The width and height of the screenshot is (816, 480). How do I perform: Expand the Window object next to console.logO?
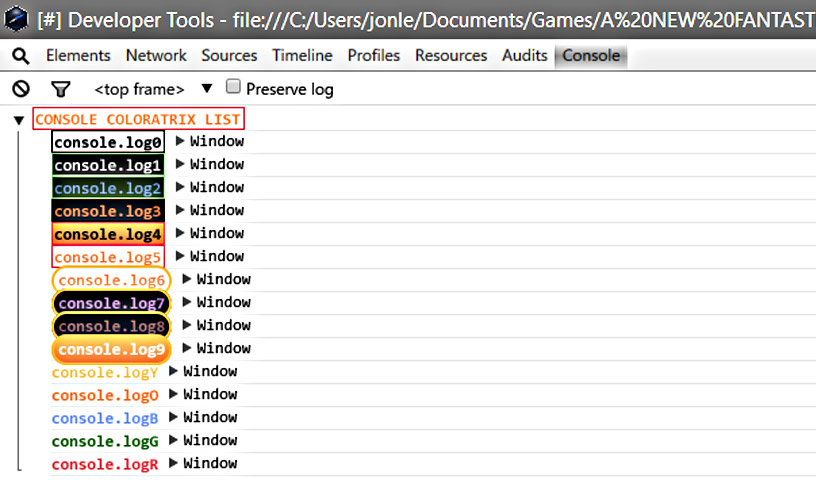173,393
